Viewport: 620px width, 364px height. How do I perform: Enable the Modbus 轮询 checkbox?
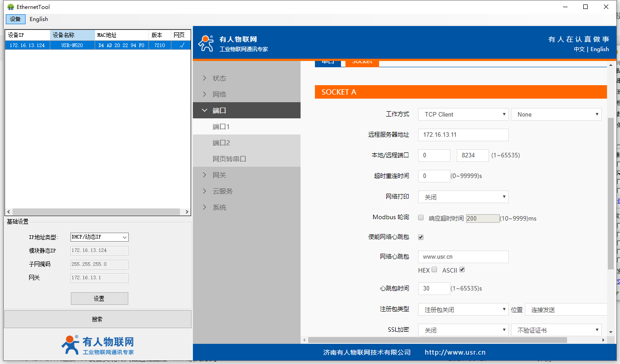[421, 217]
